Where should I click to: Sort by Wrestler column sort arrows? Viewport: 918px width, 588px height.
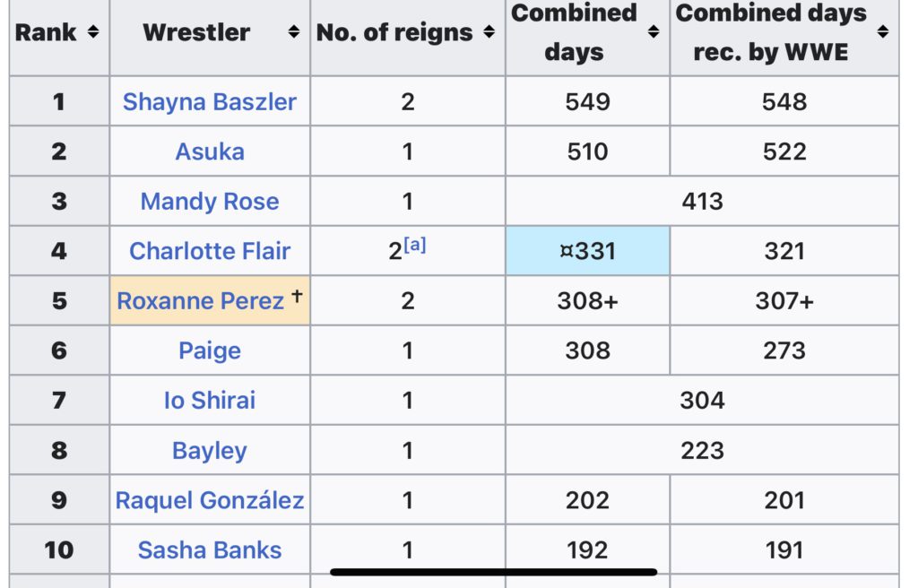(x=293, y=33)
